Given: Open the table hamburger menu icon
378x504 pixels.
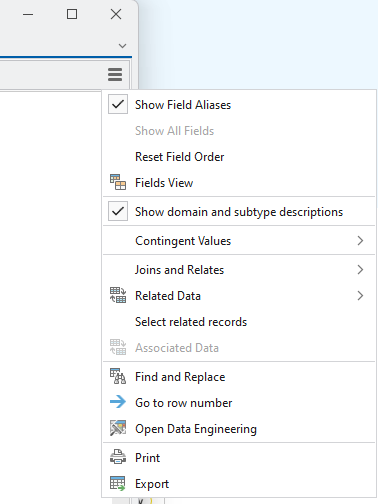Looking at the screenshot, I should coord(115,74).
